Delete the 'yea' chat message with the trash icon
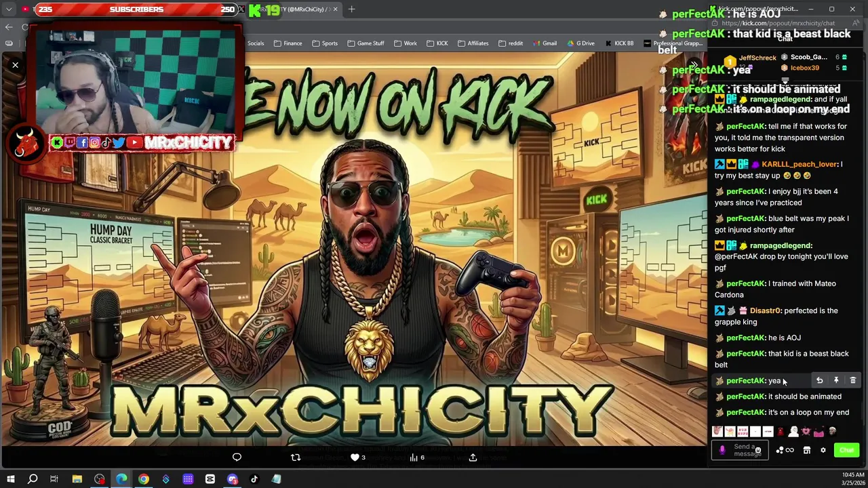The image size is (868, 488). coord(853,381)
